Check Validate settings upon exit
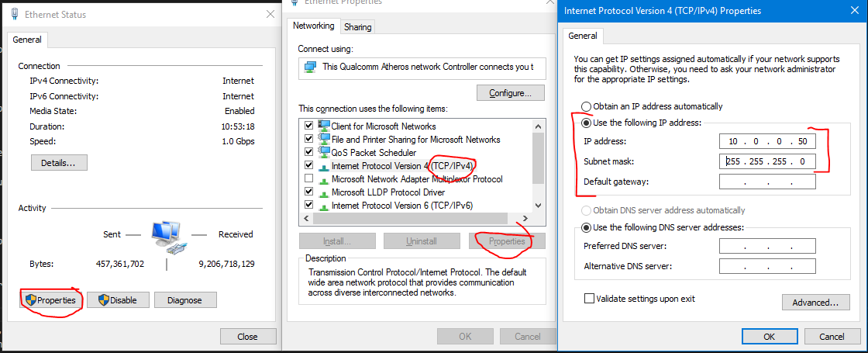The width and height of the screenshot is (868, 353). coord(589,298)
